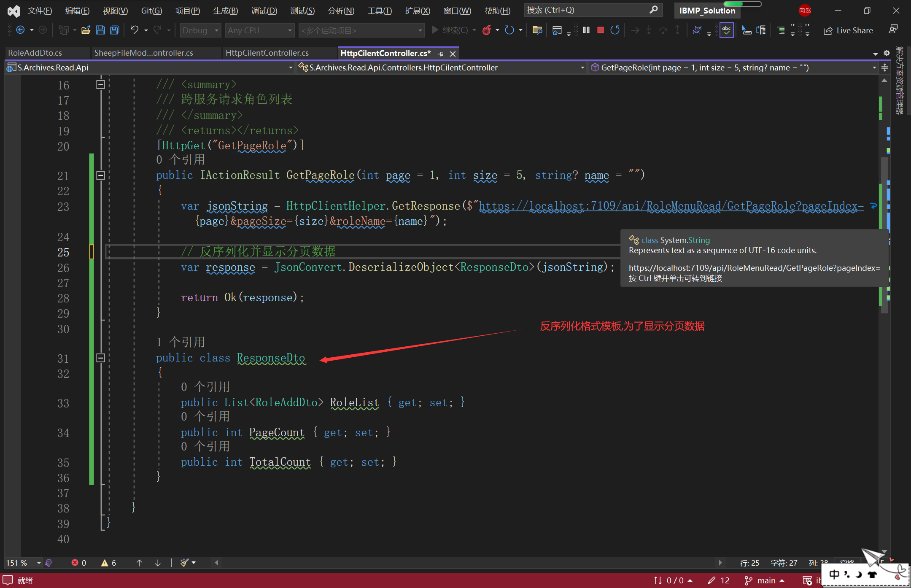Click the Navigate Backward arrow icon
The image size is (911, 588).
[20, 30]
